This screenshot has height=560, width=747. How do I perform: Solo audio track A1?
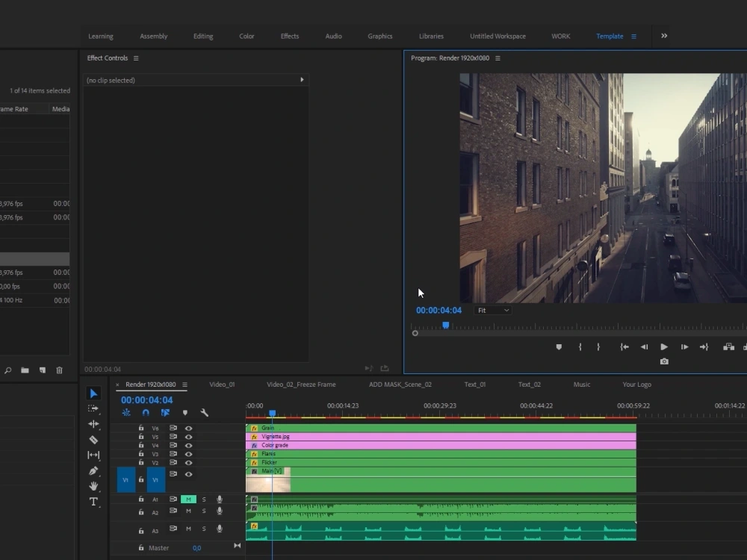coord(204,499)
